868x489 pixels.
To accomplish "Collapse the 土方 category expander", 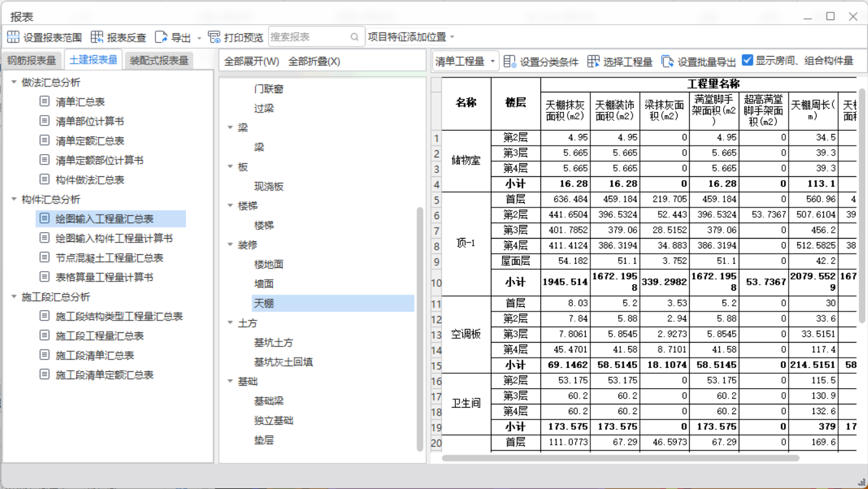I will tap(230, 323).
